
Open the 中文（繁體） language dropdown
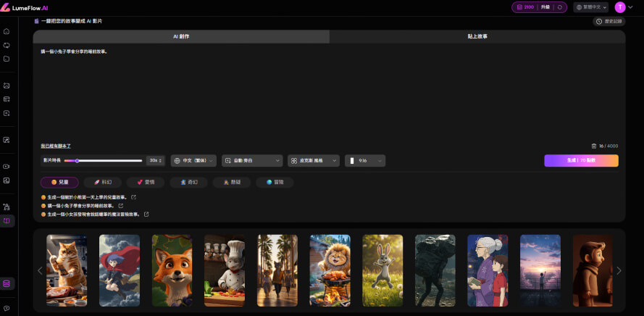193,160
